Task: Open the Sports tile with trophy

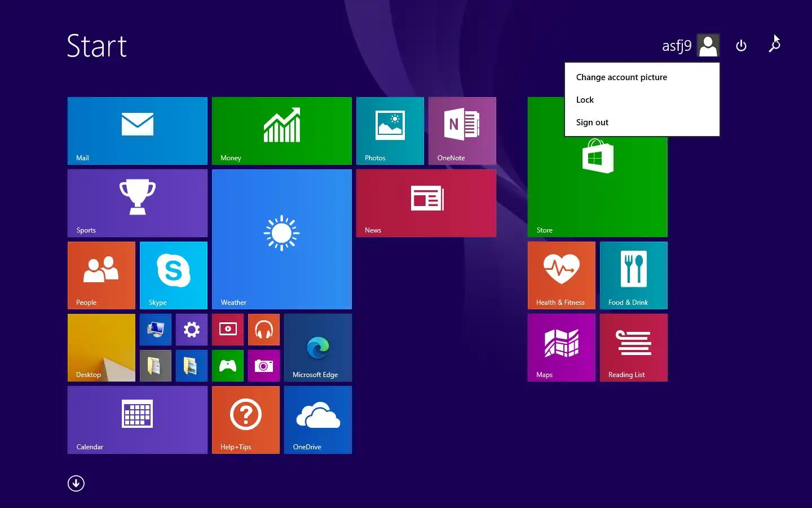Action: coord(138,203)
